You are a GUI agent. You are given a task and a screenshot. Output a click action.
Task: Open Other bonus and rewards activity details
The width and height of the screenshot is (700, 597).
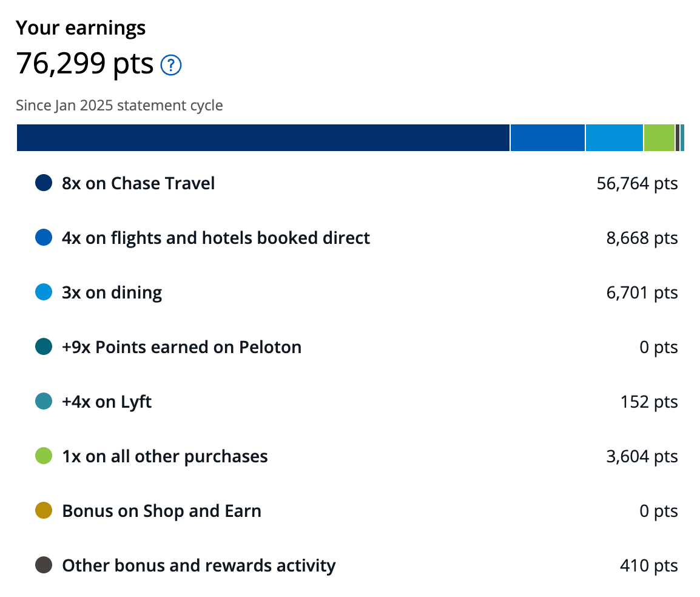(198, 565)
